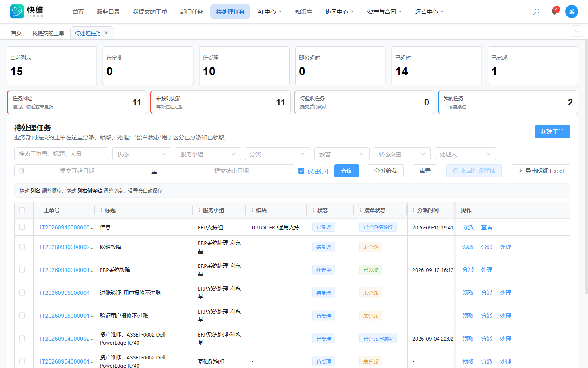Open the user avatar menu
This screenshot has height=368, width=588.
tap(572, 11)
